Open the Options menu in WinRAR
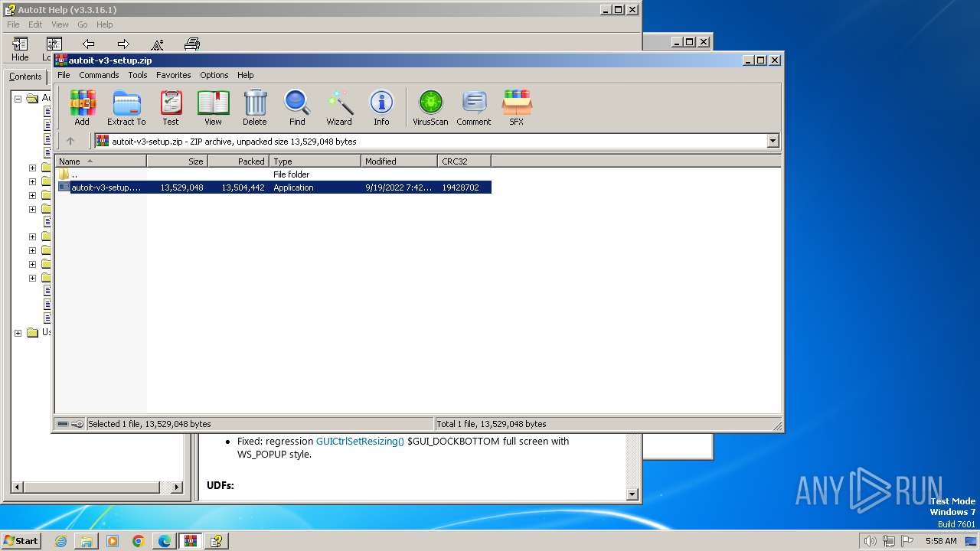 point(214,75)
